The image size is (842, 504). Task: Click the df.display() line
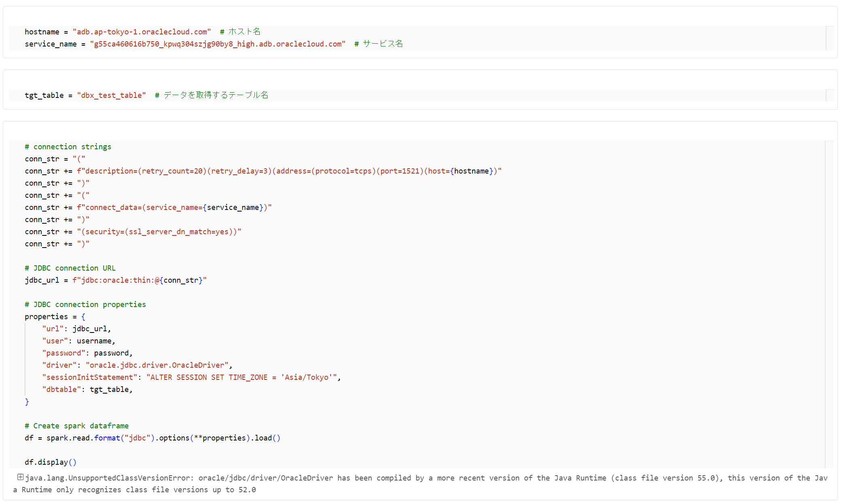click(51, 462)
